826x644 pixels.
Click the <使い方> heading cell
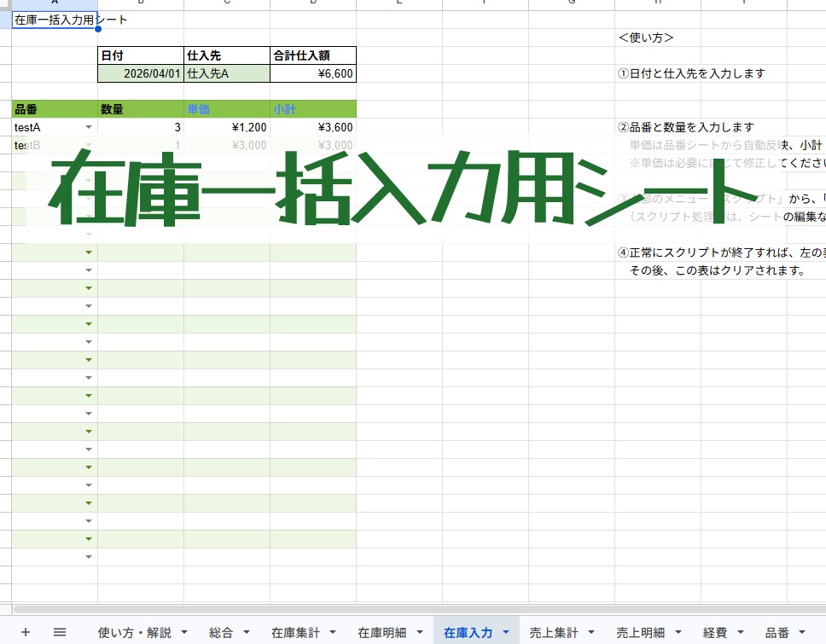click(x=646, y=38)
